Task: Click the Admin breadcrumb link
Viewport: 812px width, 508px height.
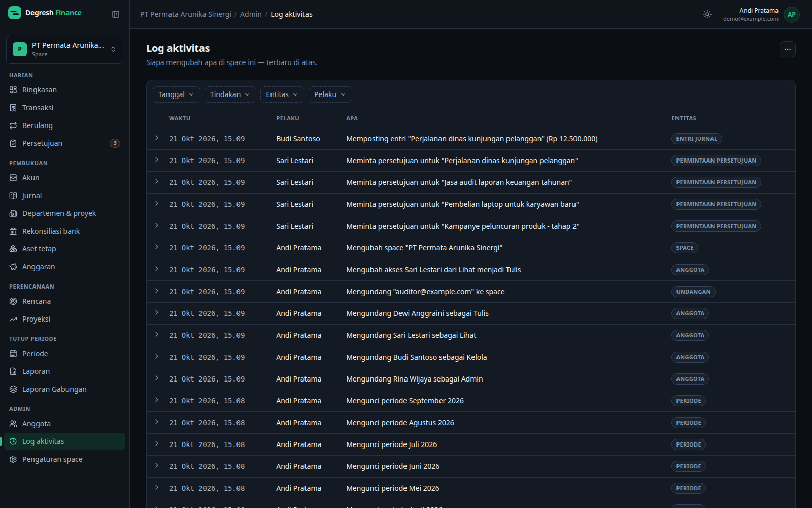Action: 251,14
